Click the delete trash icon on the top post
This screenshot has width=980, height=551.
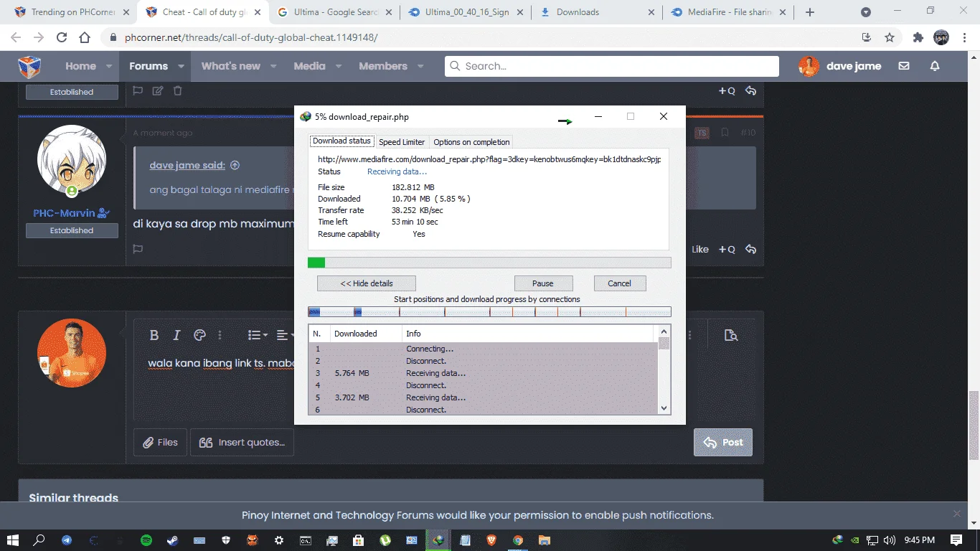[x=178, y=91]
